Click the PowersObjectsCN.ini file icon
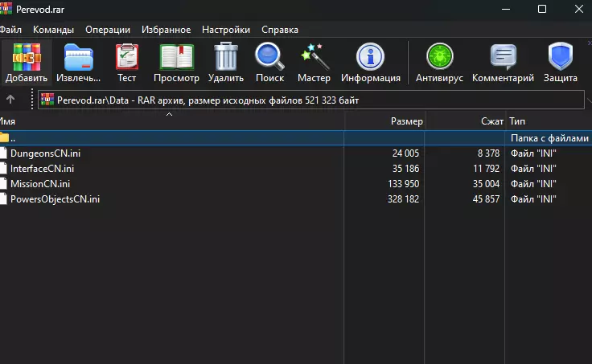 [x=3, y=198]
